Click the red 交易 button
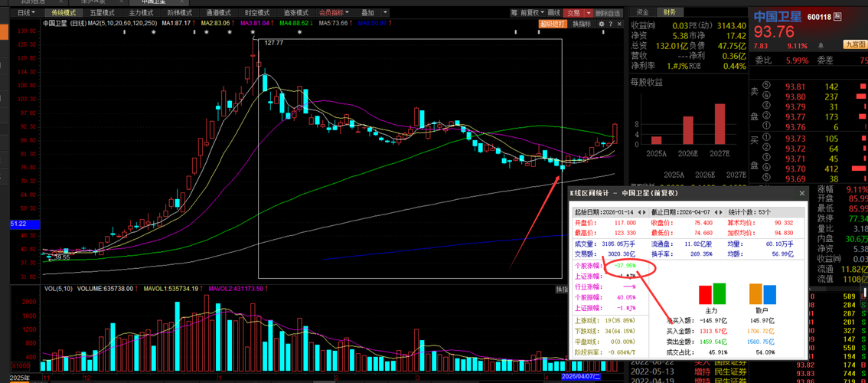This screenshot has height=383, width=868. [x=573, y=12]
